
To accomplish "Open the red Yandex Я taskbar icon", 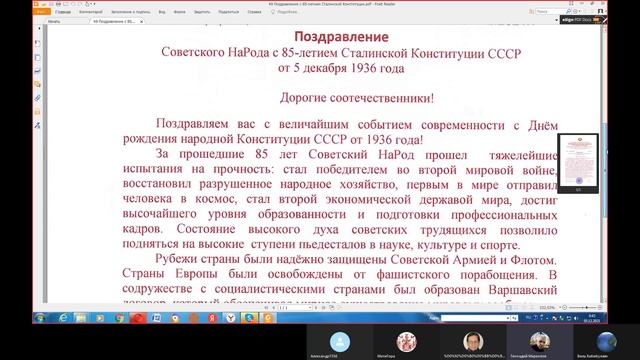I will (212, 318).
